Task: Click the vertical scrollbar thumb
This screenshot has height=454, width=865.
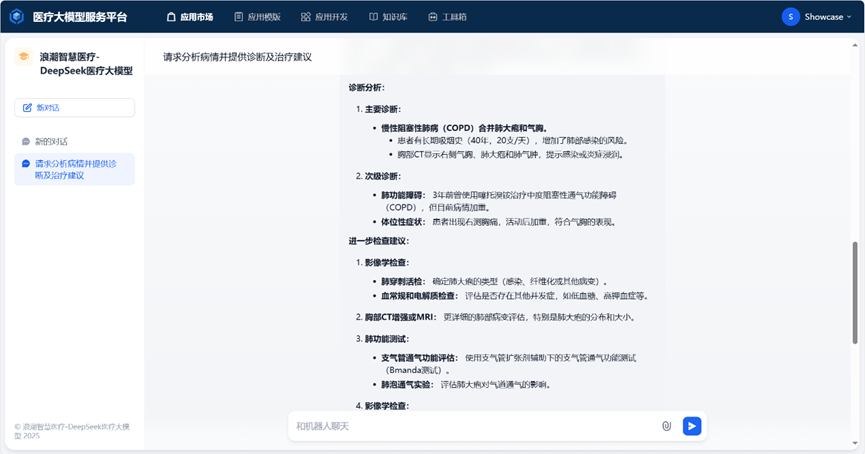Action: point(855,292)
